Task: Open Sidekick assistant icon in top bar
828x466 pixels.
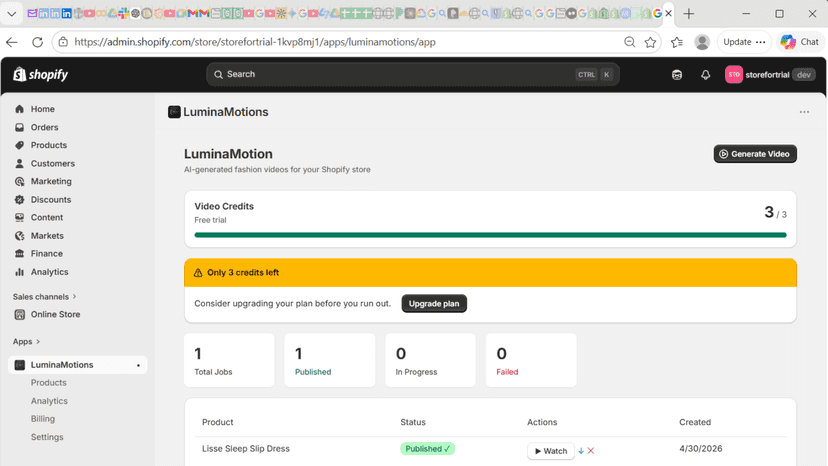Action: [677, 75]
